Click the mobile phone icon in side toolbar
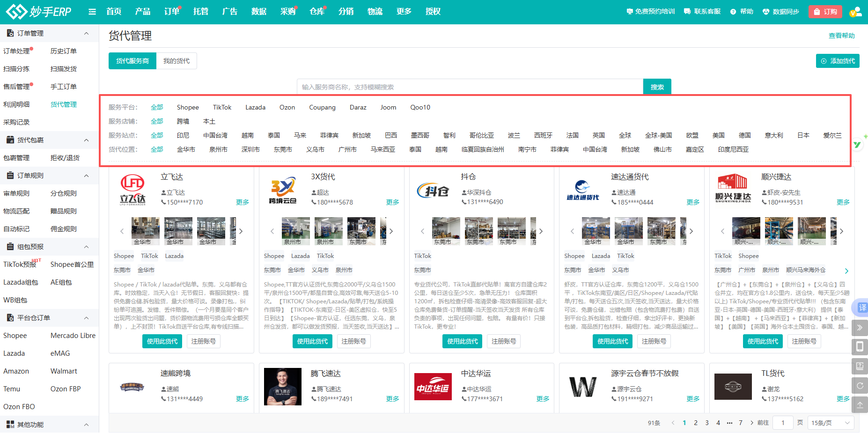This screenshot has height=433, width=868. 860,346
